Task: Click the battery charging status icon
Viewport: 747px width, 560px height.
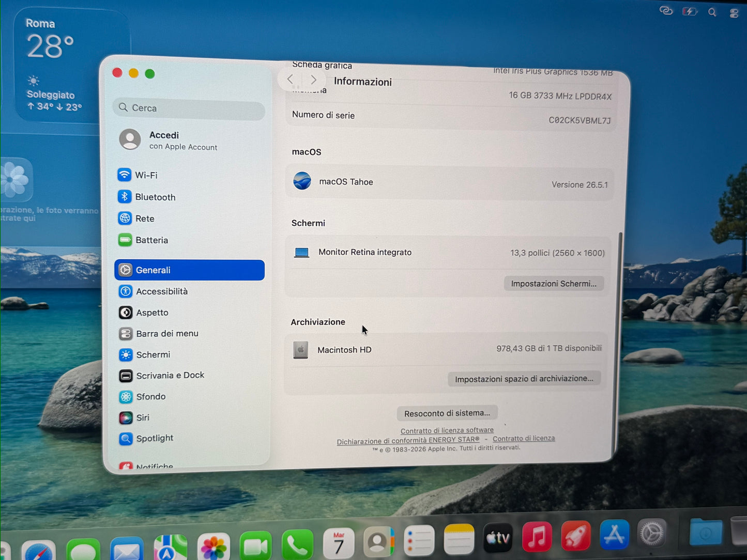Action: pyautogui.click(x=690, y=11)
